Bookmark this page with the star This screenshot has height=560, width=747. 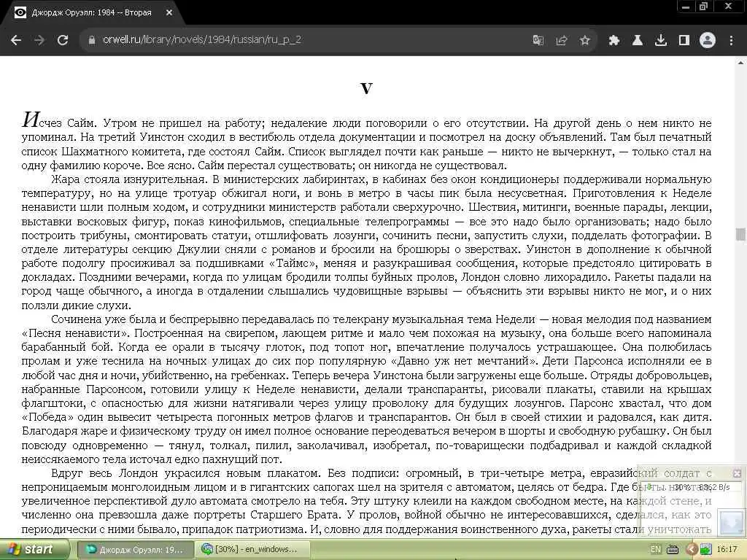click(584, 40)
